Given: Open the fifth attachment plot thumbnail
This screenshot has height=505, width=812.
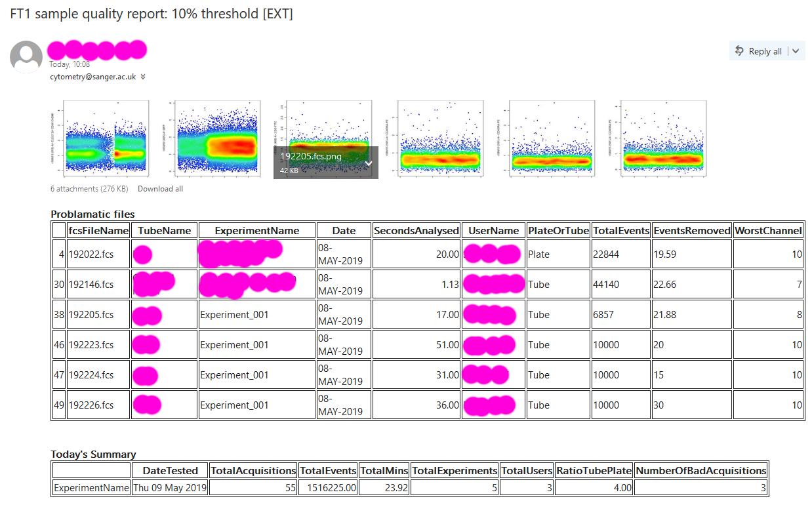Looking at the screenshot, I should point(548,139).
